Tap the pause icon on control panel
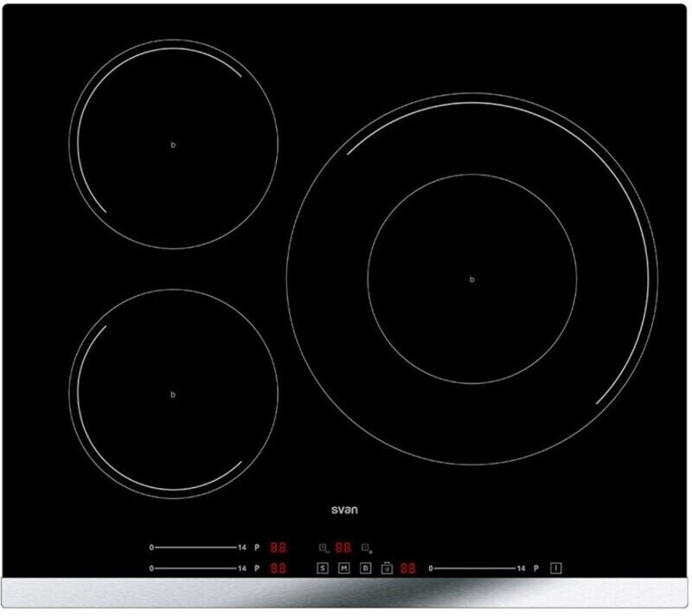 click(387, 568)
